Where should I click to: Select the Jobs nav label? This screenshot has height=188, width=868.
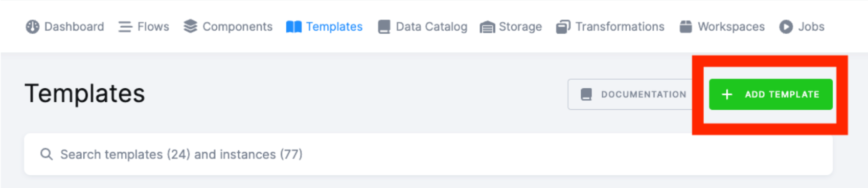click(x=811, y=27)
